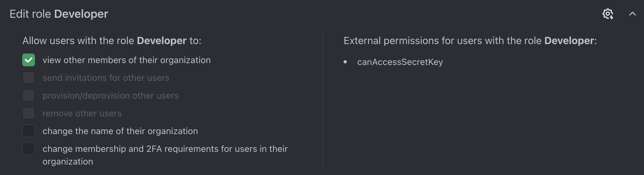The width and height of the screenshot is (644, 175).
Task: Toggle membership and 2FA requirements checkbox
Action: (x=29, y=149)
